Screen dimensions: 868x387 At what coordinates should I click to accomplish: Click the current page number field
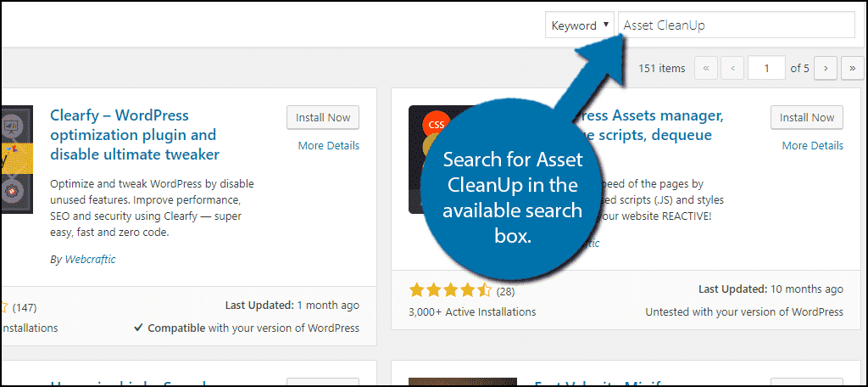[x=766, y=68]
